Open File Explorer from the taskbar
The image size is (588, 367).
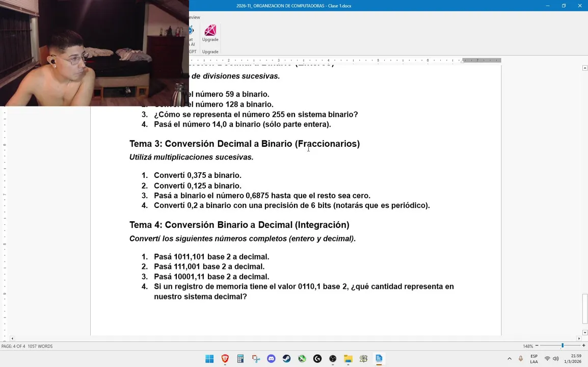(348, 359)
